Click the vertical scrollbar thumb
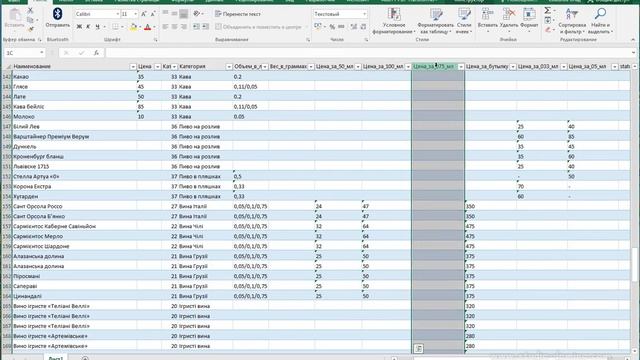 [x=634, y=264]
